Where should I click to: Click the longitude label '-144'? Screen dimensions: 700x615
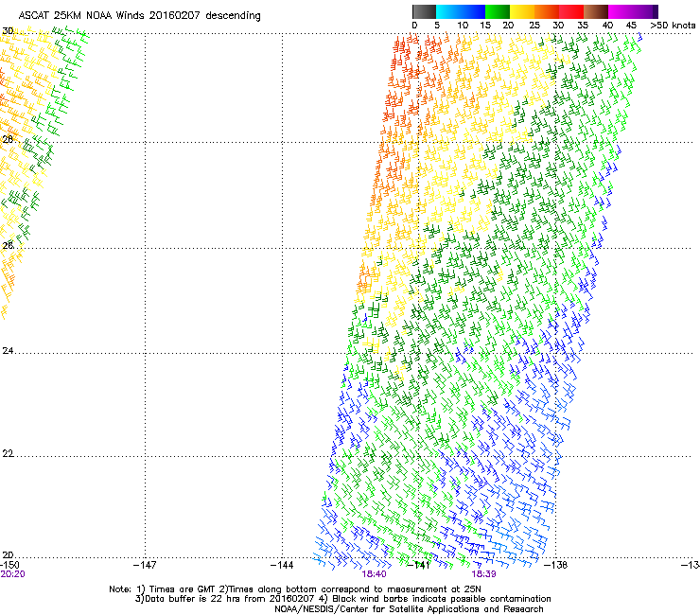click(282, 565)
